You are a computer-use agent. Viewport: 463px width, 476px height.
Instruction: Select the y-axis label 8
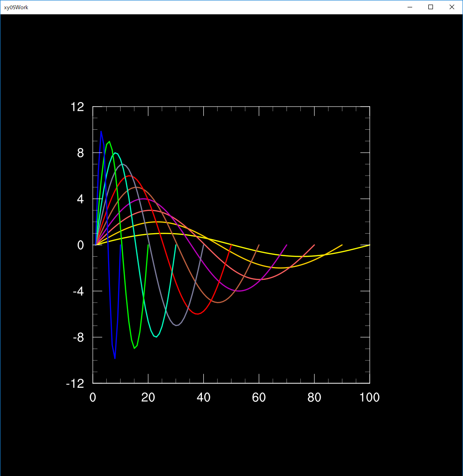tap(80, 153)
